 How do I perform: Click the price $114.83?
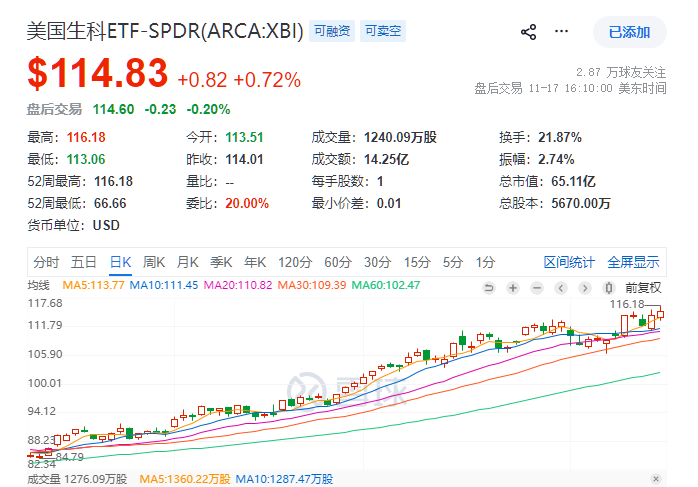(x=97, y=73)
